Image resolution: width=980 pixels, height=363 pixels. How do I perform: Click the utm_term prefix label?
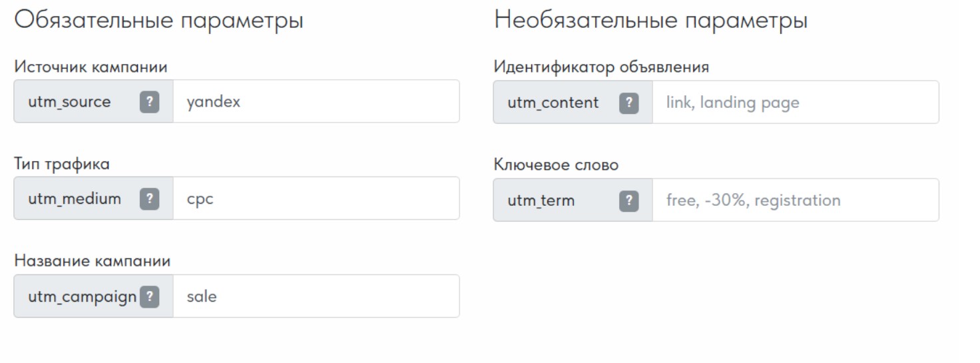541,200
